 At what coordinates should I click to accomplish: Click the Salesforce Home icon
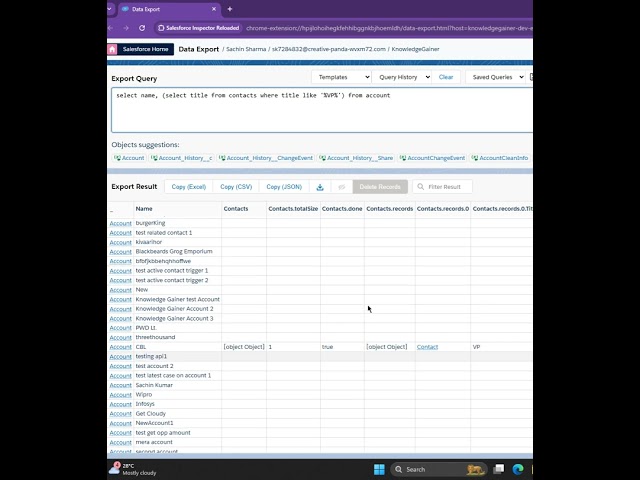pos(112,49)
